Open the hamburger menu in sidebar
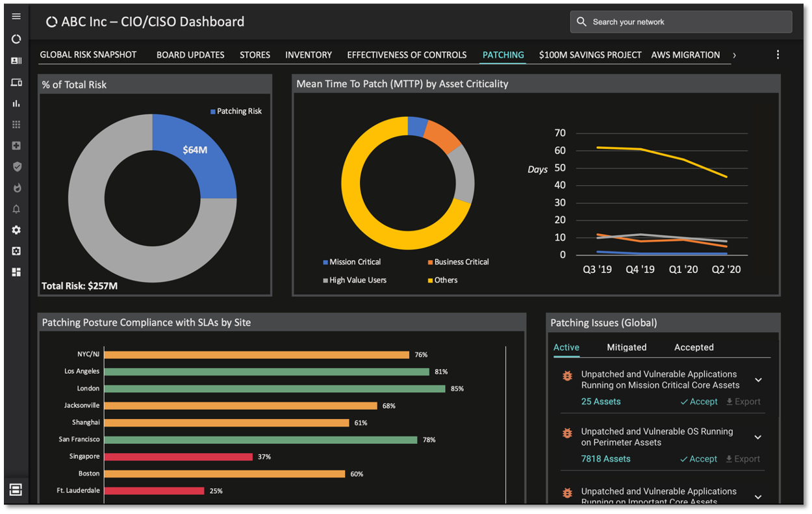This screenshot has height=514, width=812. 16,16
